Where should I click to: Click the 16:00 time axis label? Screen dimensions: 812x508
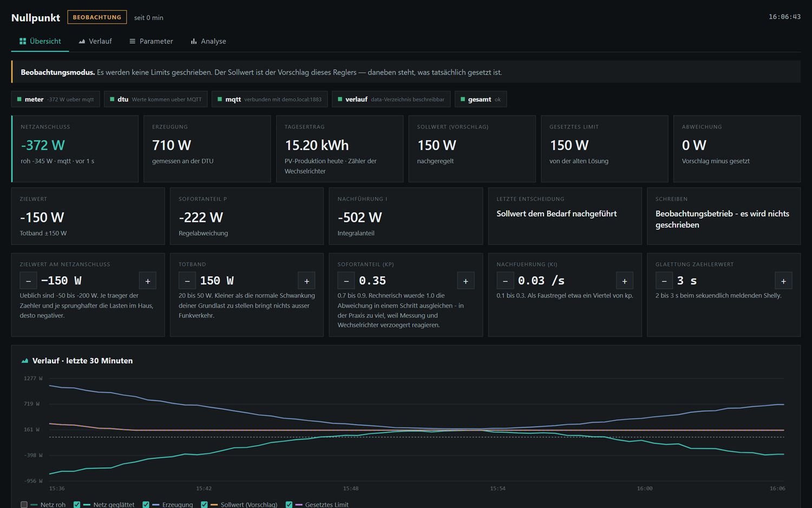coord(645,489)
